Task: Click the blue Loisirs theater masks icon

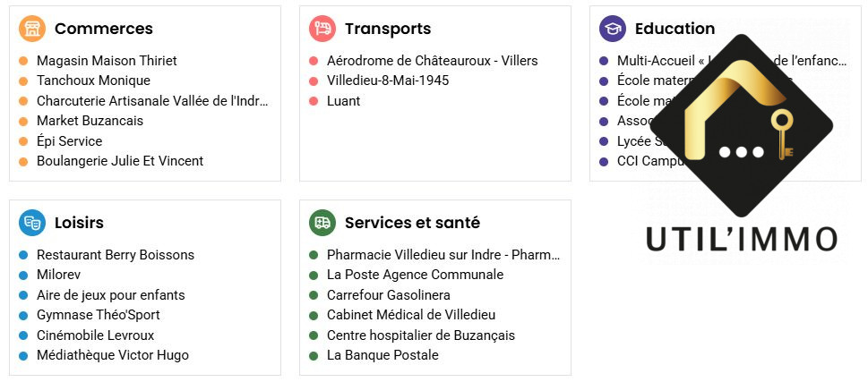Action: (x=32, y=223)
